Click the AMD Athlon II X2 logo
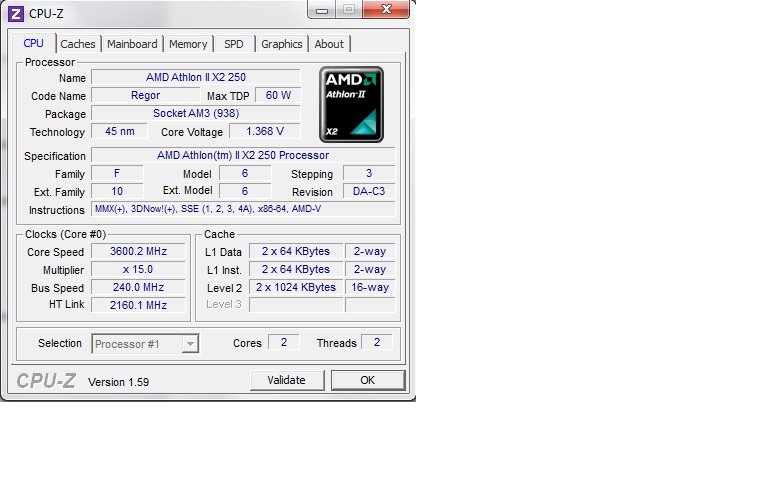 coord(351,104)
